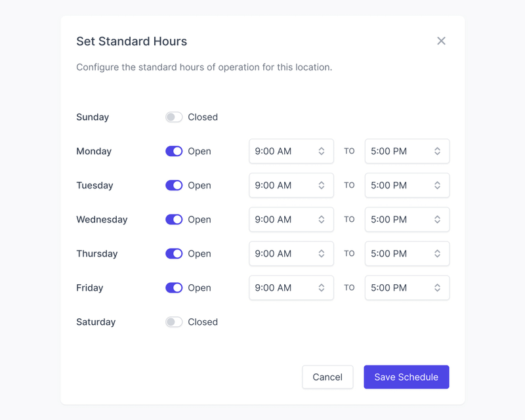525x420 pixels.
Task: Open Monday closing time dropdown
Action: 407,152
